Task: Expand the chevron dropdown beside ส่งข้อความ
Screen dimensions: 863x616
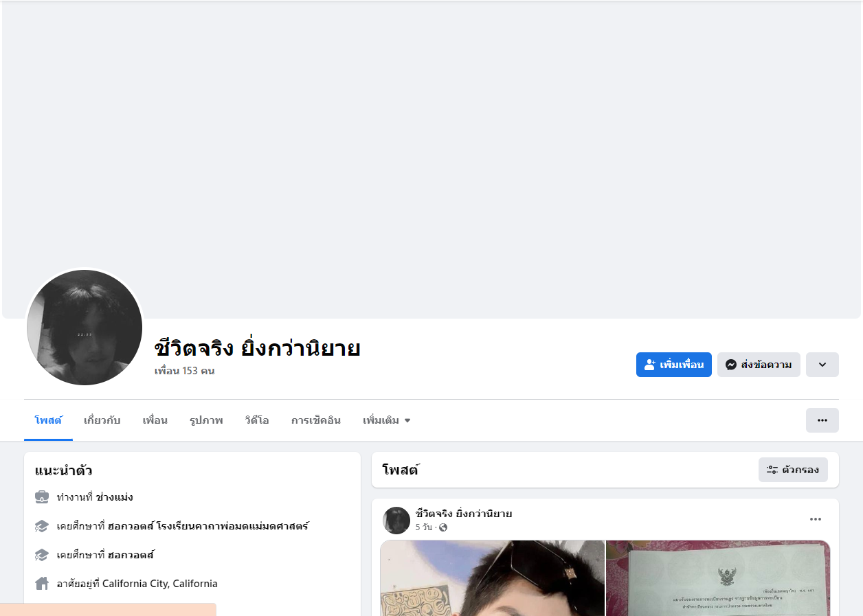Action: click(822, 365)
